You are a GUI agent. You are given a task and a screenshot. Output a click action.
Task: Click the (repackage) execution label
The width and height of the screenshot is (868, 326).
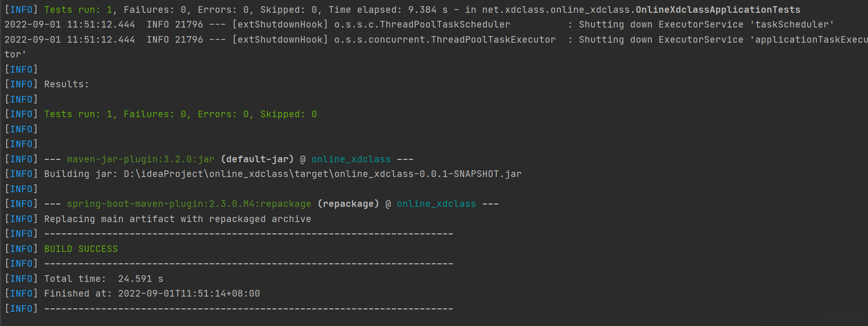click(x=348, y=204)
